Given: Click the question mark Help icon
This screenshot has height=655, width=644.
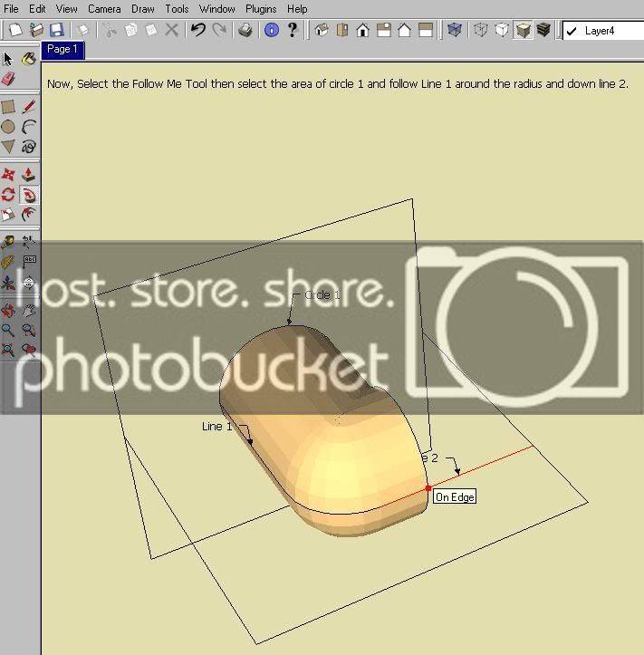Looking at the screenshot, I should (x=293, y=30).
